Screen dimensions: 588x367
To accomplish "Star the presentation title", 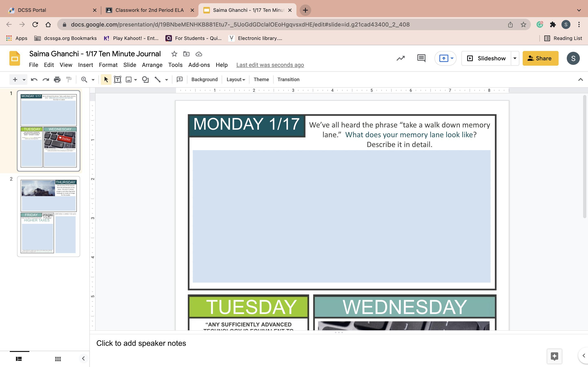I will (x=174, y=54).
